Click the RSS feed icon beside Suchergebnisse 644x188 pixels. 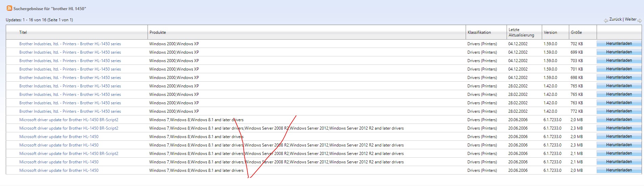pyautogui.click(x=9, y=8)
